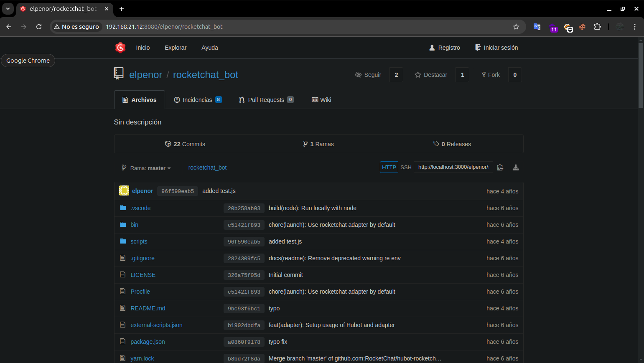Open the Google Translate extension icon

click(537, 27)
